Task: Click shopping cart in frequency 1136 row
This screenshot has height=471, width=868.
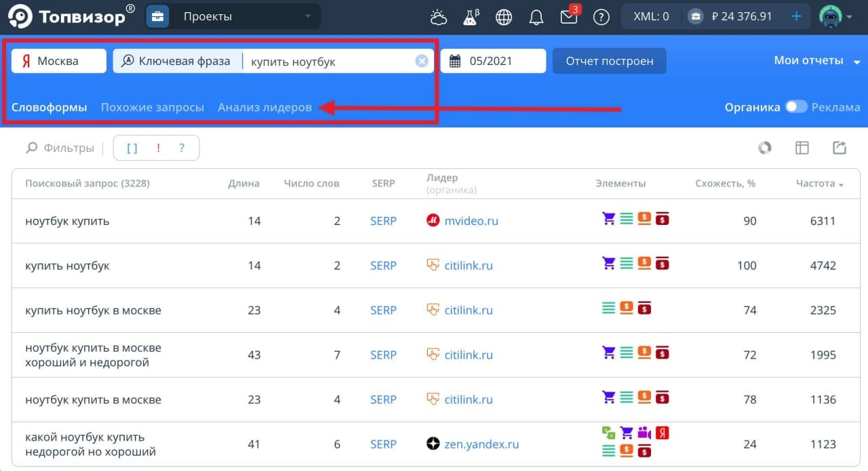Action: (609, 396)
